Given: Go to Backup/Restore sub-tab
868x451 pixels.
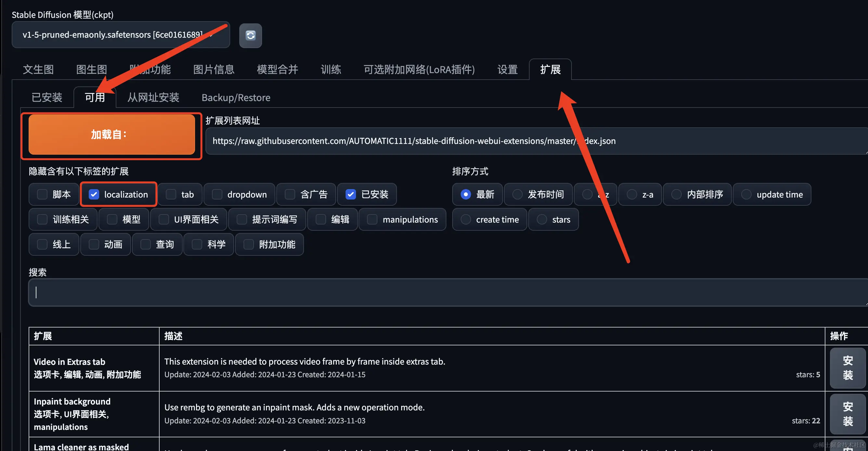Looking at the screenshot, I should pos(236,97).
